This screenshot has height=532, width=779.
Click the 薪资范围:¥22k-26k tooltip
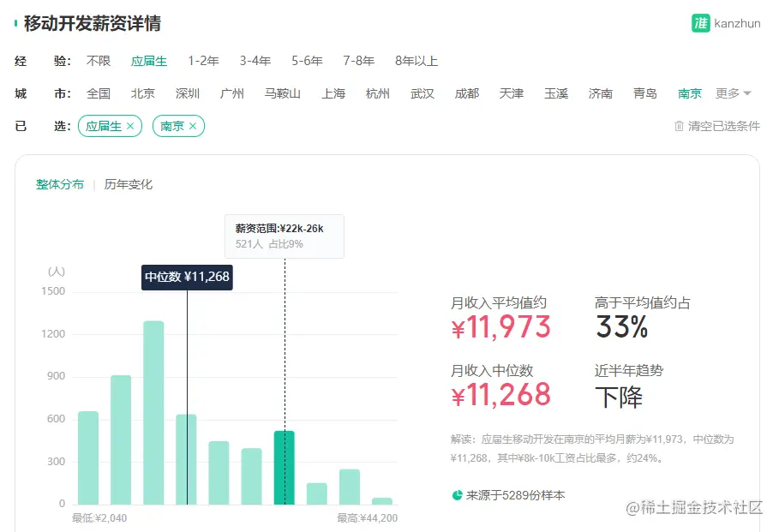coord(285,236)
